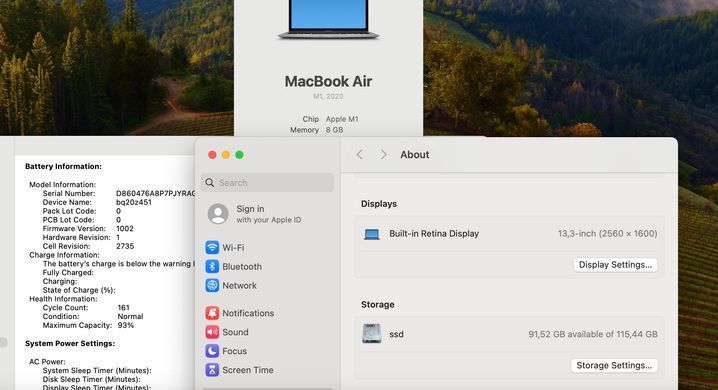Viewport: 718px width, 390px height.
Task: Click the battery charge warning line
Action: (119, 264)
